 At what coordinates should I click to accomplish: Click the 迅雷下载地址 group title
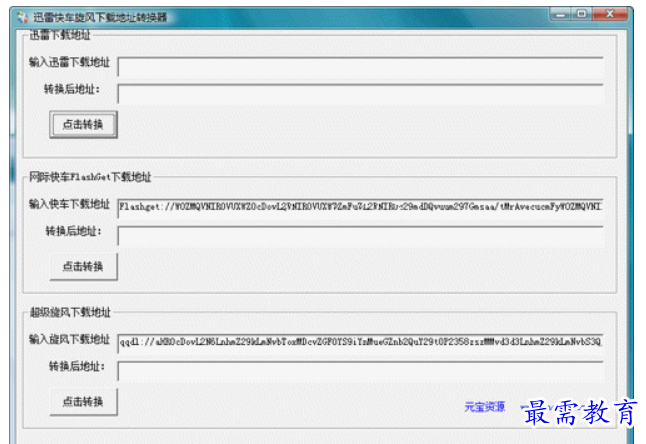pyautogui.click(x=60, y=35)
